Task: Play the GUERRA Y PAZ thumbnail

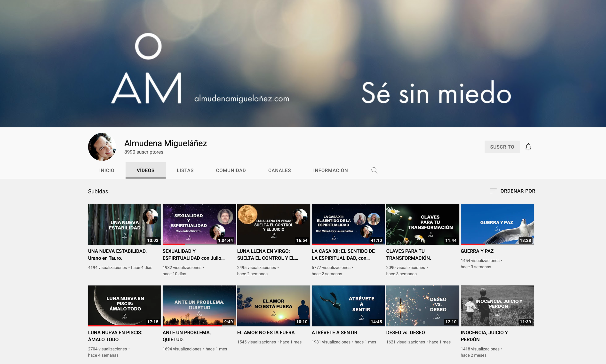Action: [497, 225]
